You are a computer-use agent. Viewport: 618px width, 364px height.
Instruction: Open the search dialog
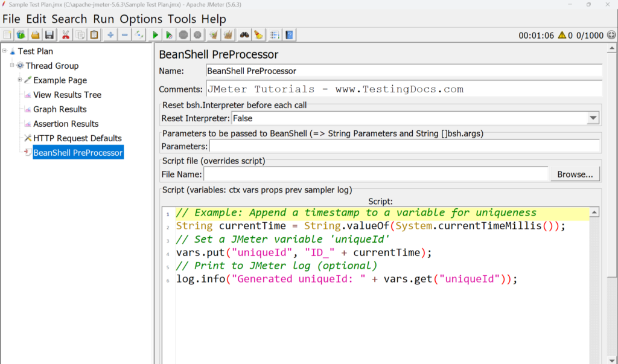pyautogui.click(x=243, y=34)
